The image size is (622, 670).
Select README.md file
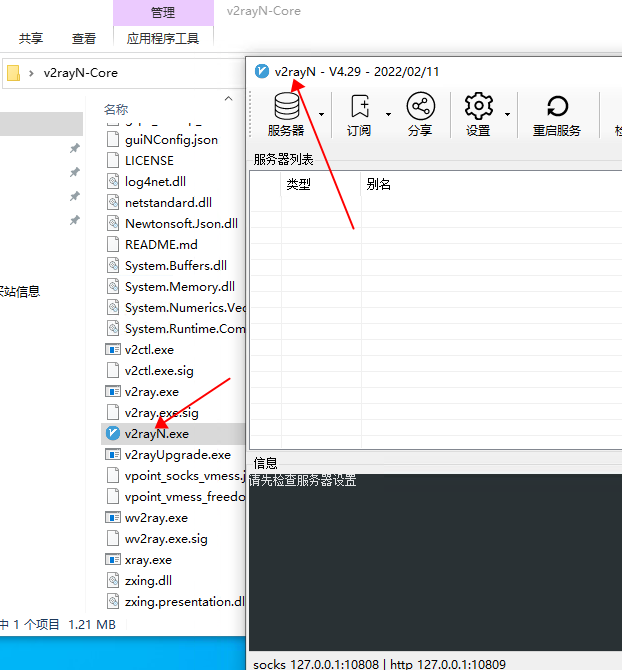tap(161, 244)
